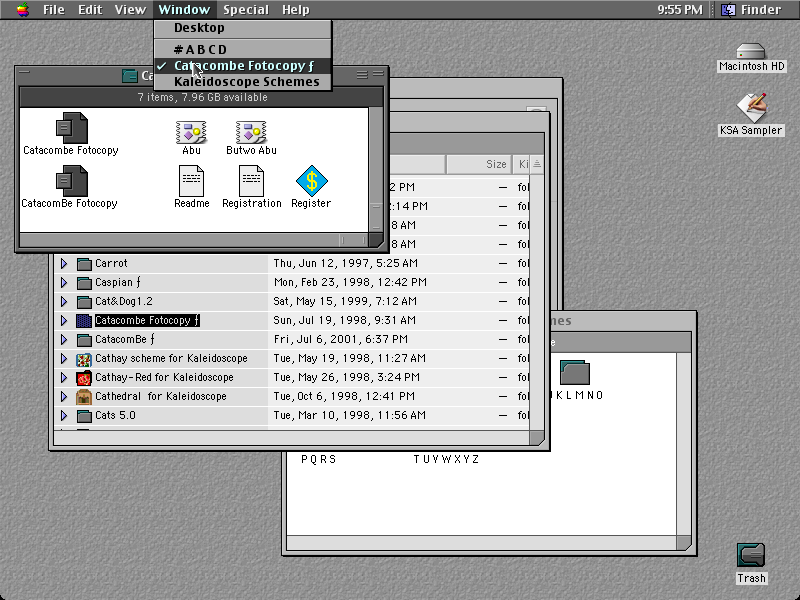The image size is (800, 600).
Task: Click the Carrot folder name
Action: tap(111, 263)
